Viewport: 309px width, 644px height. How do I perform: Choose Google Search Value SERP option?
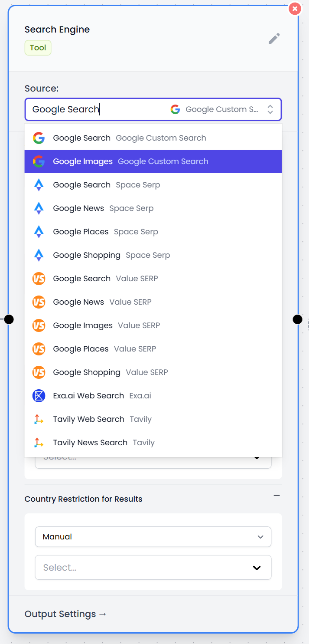105,279
